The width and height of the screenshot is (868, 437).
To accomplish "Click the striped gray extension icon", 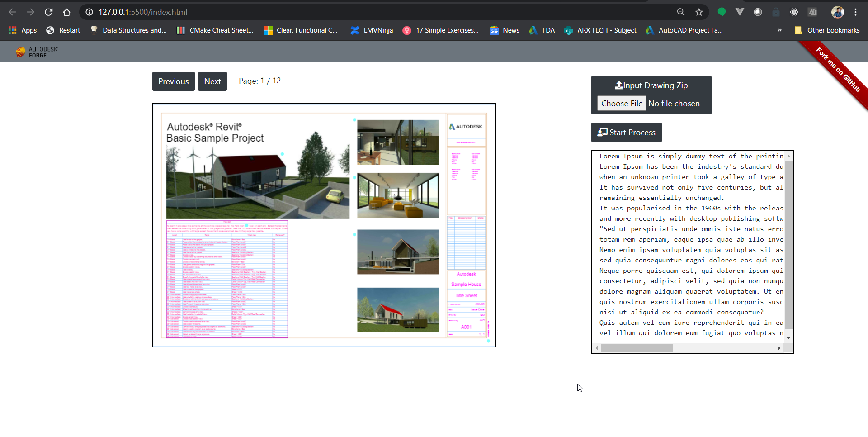I will pos(812,12).
